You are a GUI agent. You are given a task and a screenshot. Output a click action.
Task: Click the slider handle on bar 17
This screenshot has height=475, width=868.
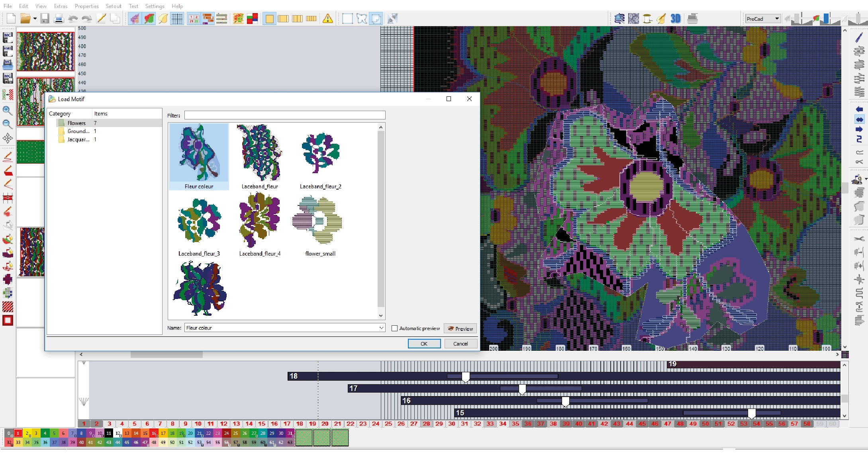[x=522, y=389]
